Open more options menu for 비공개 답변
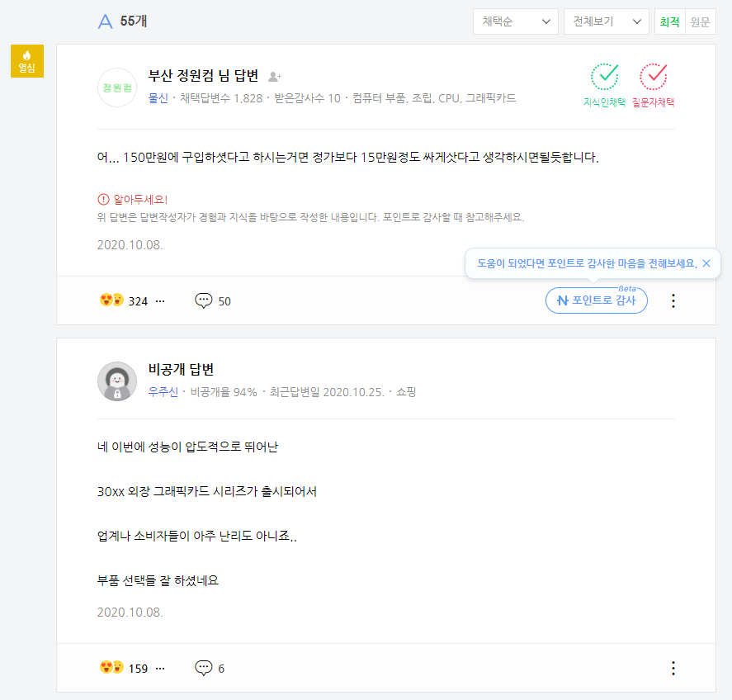The height and width of the screenshot is (700, 732). [x=673, y=669]
